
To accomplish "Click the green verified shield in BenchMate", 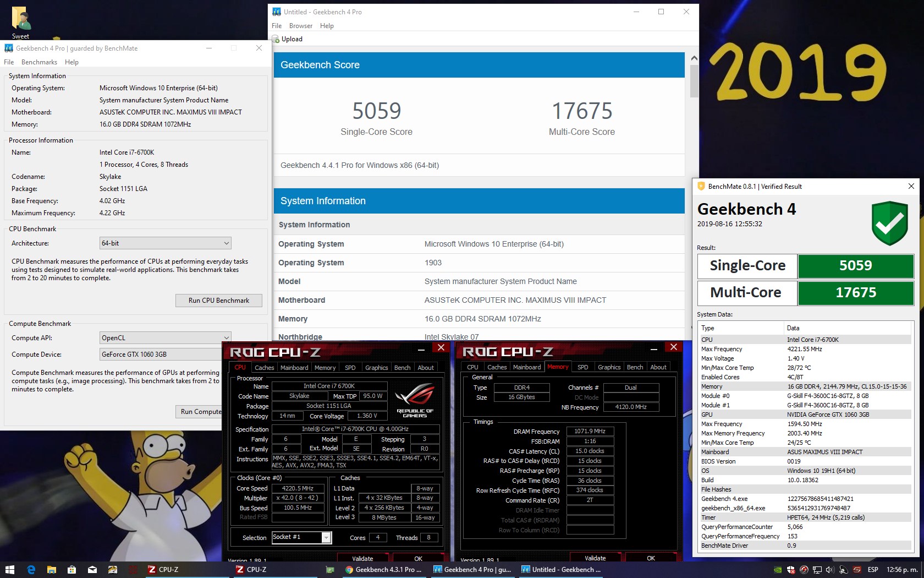I will [x=889, y=223].
